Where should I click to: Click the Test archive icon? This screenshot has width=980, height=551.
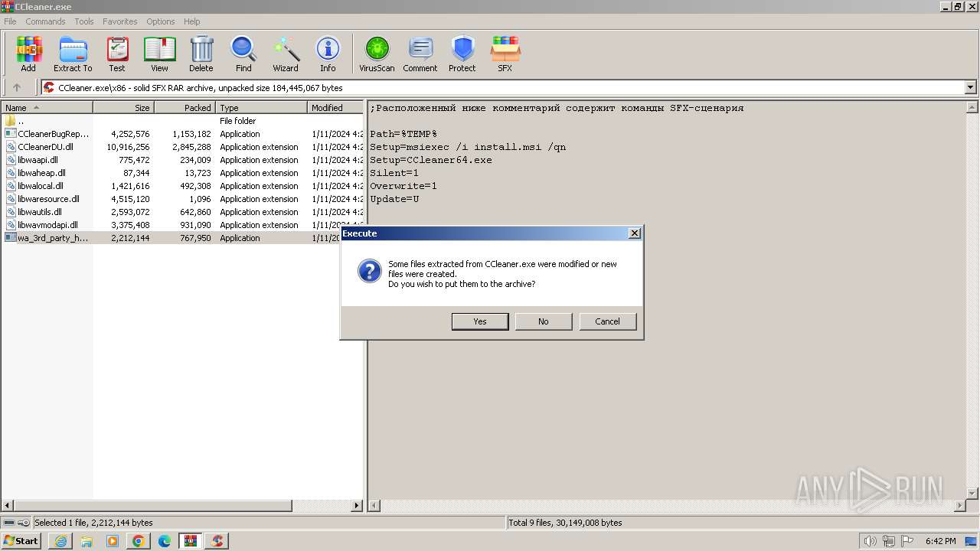click(117, 54)
